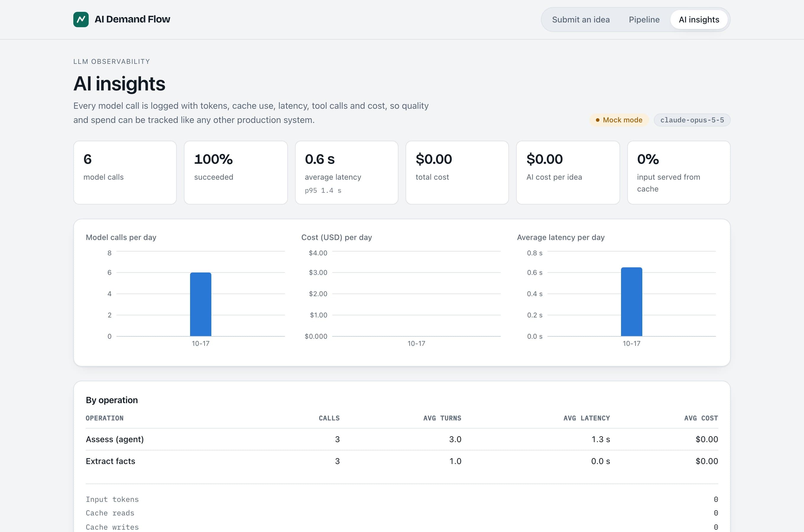The height and width of the screenshot is (532, 804).
Task: Click the AI Demand Flow logo icon
Action: coord(81,19)
